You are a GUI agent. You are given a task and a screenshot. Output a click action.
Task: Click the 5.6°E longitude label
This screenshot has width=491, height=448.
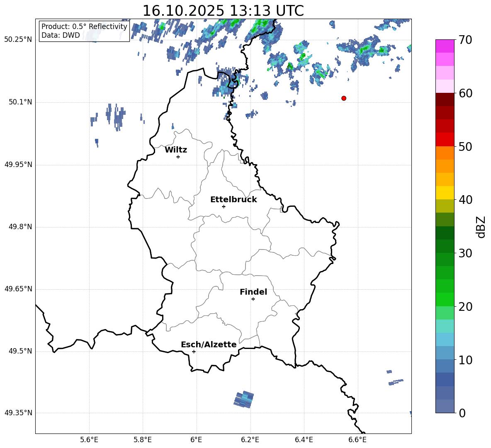[x=89, y=440]
